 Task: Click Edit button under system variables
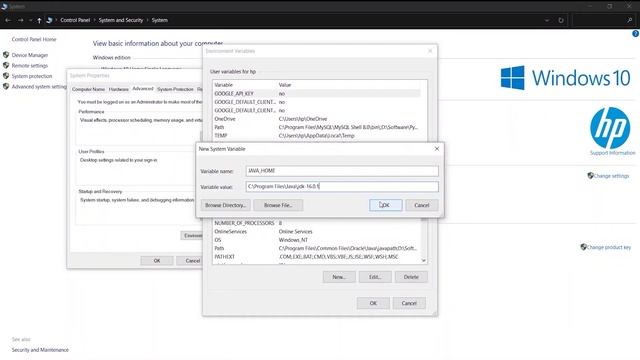point(375,277)
